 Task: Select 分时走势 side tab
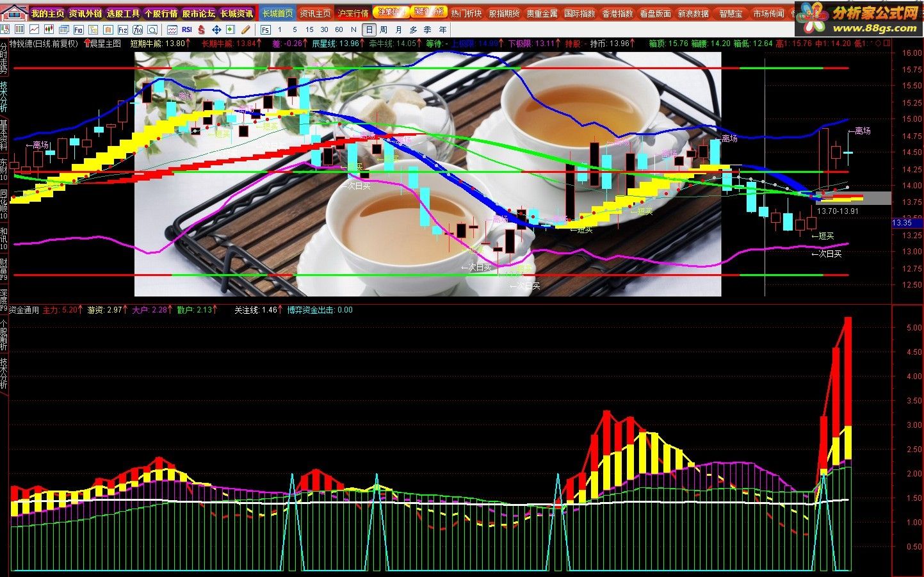[4, 57]
